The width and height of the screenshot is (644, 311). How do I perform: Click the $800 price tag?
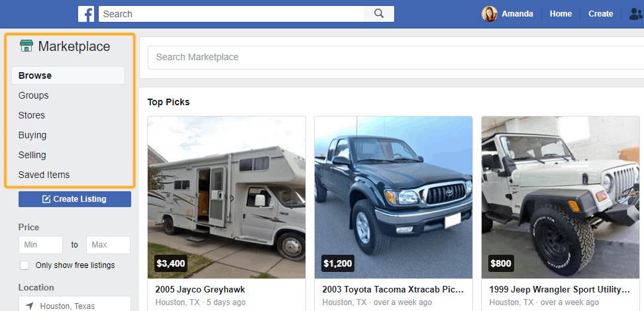(x=501, y=263)
